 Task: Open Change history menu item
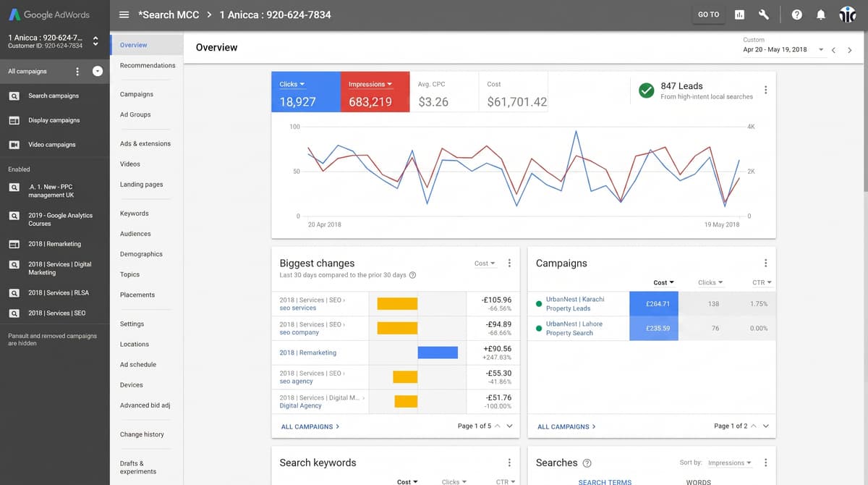coord(142,434)
